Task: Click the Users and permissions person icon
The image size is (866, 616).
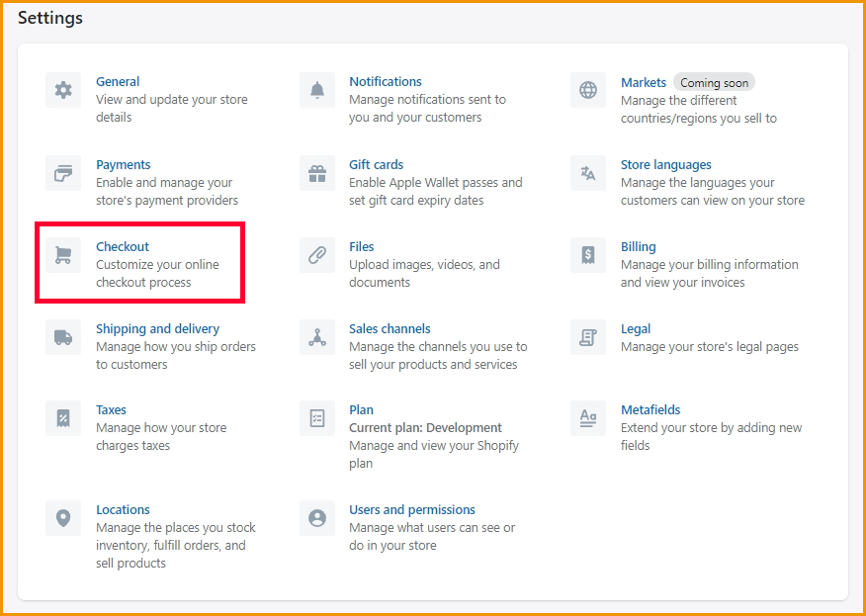Action: click(317, 518)
